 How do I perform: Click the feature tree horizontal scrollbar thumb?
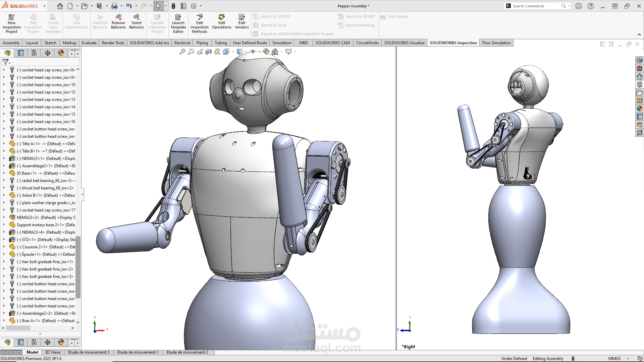pos(18,328)
